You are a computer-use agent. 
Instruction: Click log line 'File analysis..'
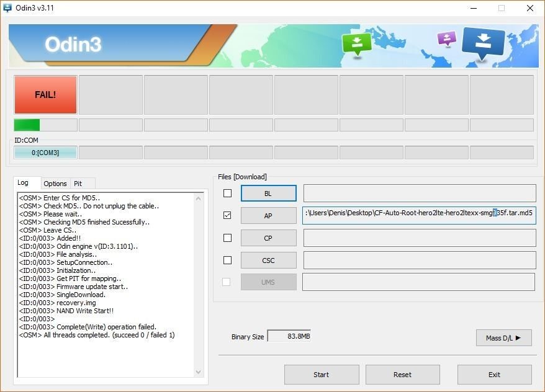[58, 254]
